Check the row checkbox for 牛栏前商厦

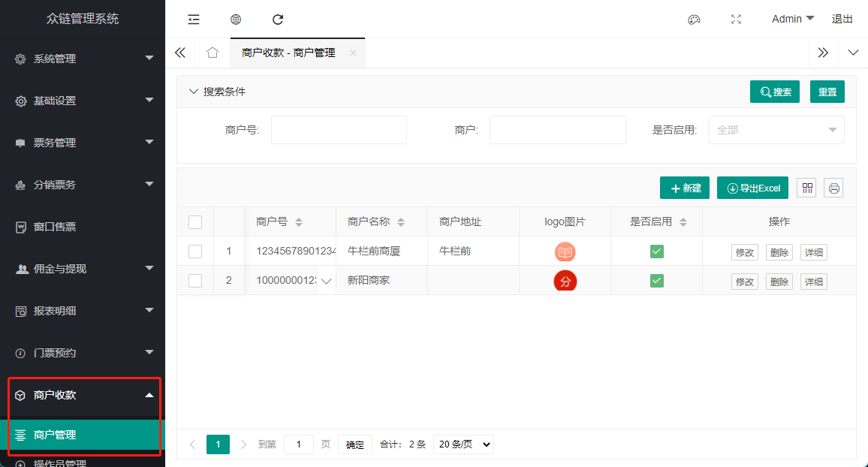point(195,251)
